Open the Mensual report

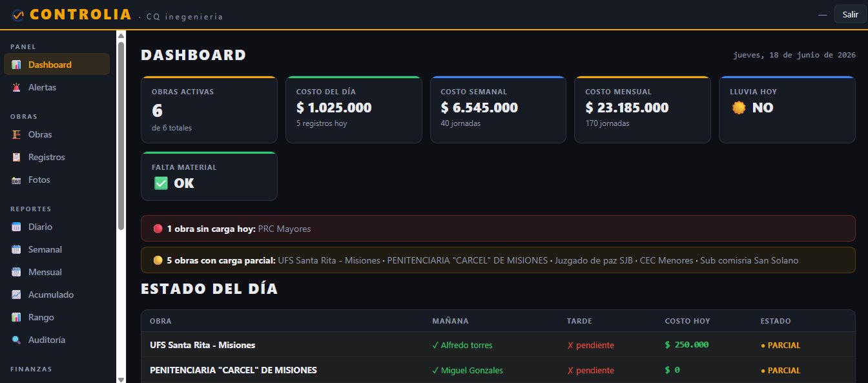click(57, 272)
